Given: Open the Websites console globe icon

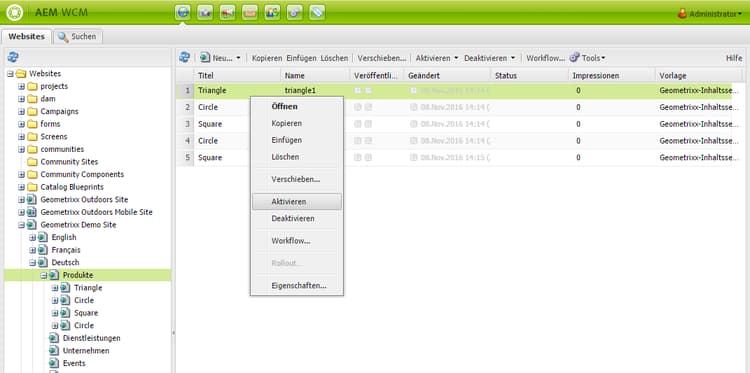Looking at the screenshot, I should tap(183, 12).
